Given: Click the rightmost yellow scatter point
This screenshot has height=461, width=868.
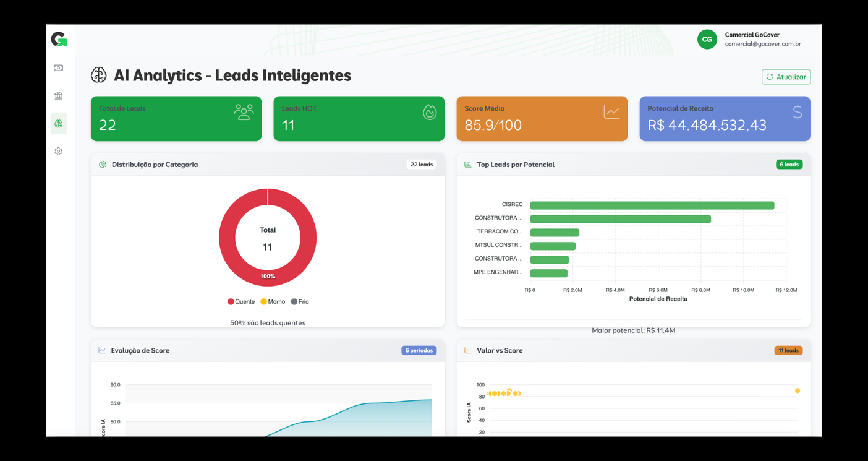Looking at the screenshot, I should (x=797, y=391).
